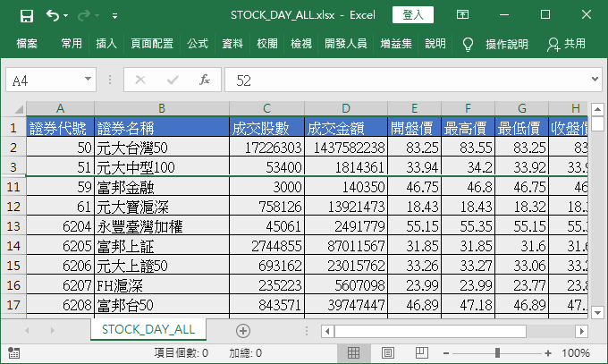Open Insert Function fx dialog
The height and width of the screenshot is (364, 608).
pos(205,80)
